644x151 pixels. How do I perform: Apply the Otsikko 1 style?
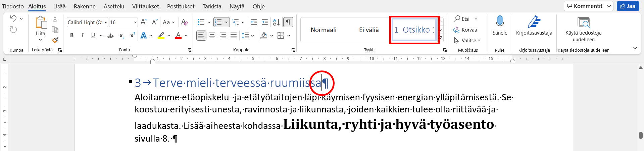click(414, 30)
